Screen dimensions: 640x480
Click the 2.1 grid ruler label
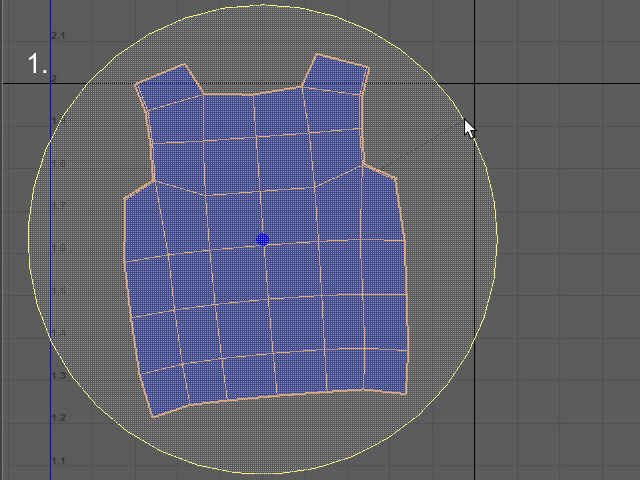tap(58, 36)
